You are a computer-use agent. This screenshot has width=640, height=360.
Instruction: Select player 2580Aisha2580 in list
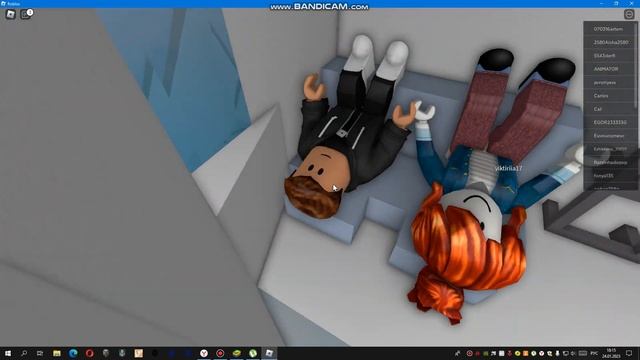point(608,42)
